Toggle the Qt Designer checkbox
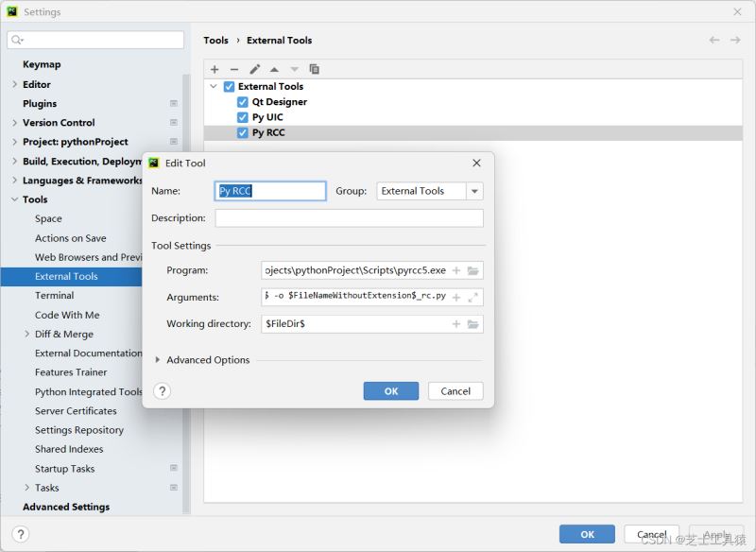The width and height of the screenshot is (756, 552). [243, 102]
